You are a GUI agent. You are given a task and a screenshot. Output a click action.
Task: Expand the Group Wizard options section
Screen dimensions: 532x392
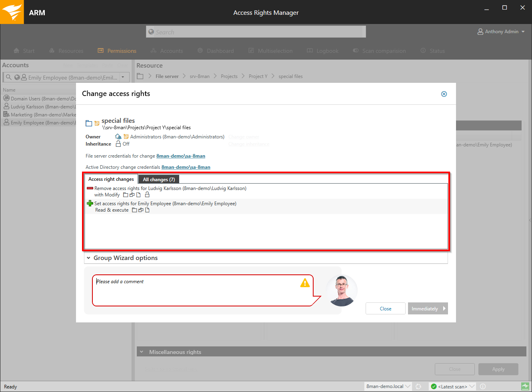pos(88,258)
